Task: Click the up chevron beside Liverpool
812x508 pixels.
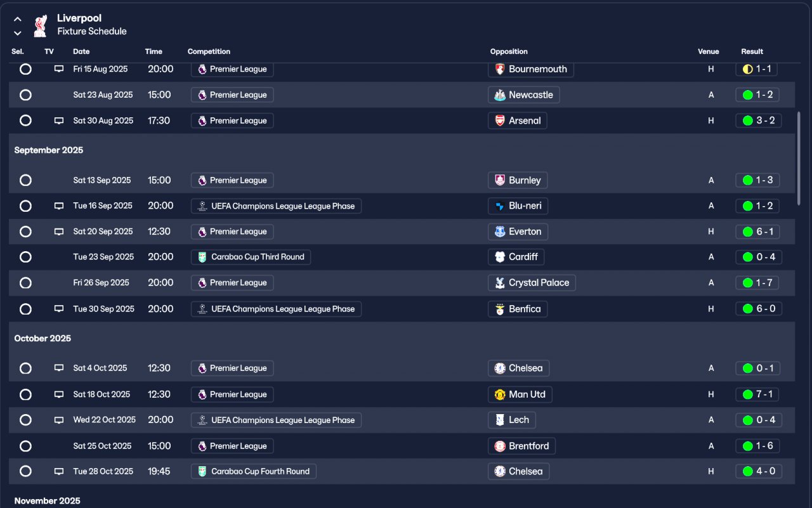Action: 18,19
